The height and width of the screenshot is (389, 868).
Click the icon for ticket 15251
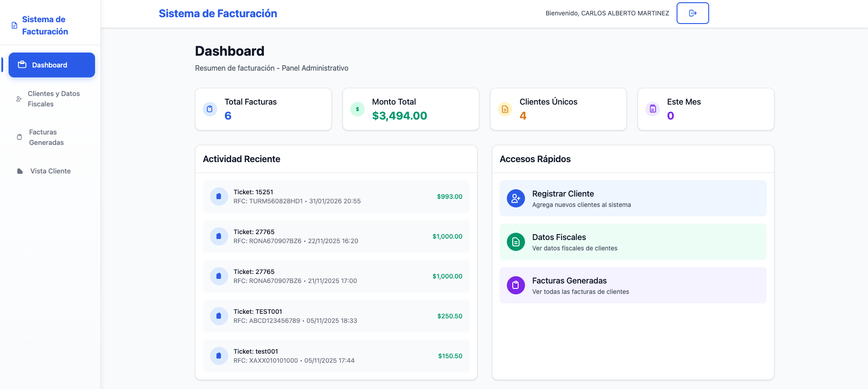pyautogui.click(x=219, y=197)
